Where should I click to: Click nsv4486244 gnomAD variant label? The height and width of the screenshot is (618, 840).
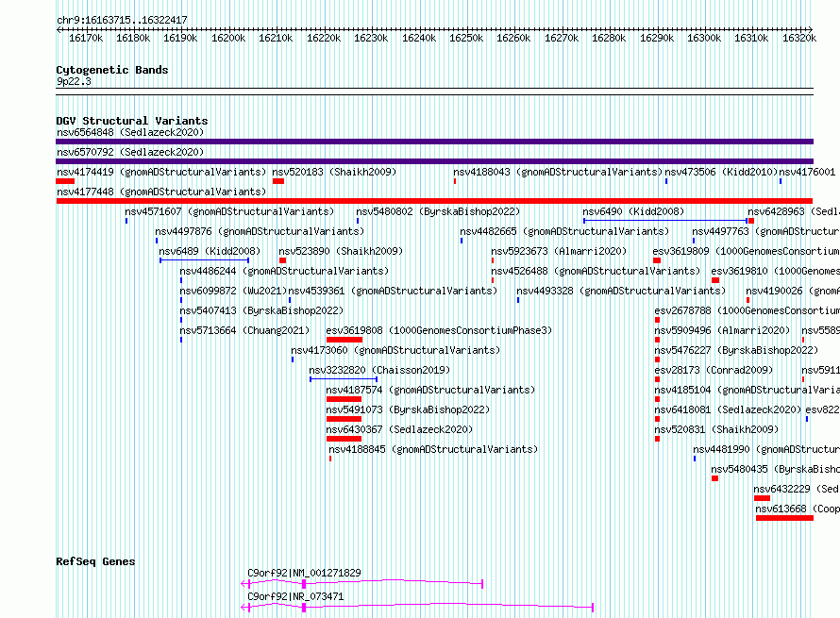(284, 271)
